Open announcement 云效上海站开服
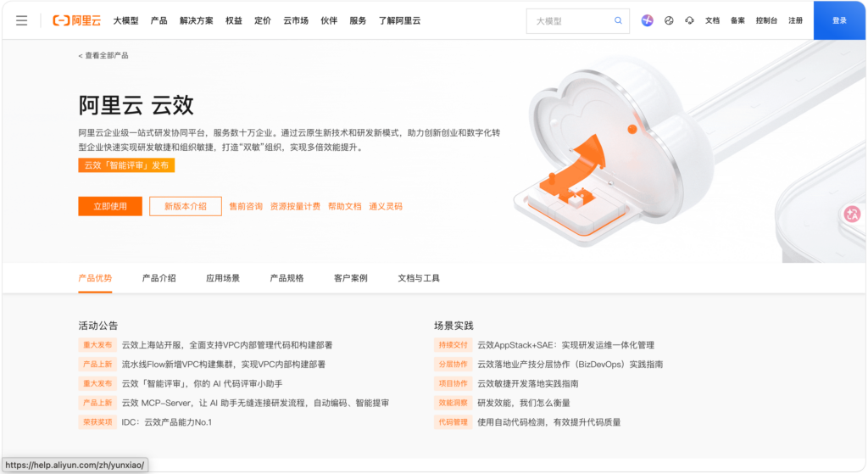This screenshot has width=868, height=474. coord(227,345)
